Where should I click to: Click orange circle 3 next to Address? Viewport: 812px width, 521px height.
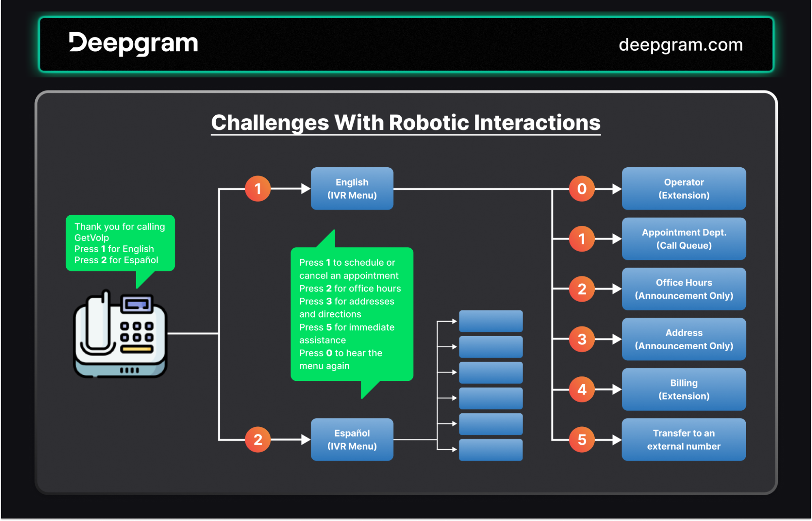[582, 339]
